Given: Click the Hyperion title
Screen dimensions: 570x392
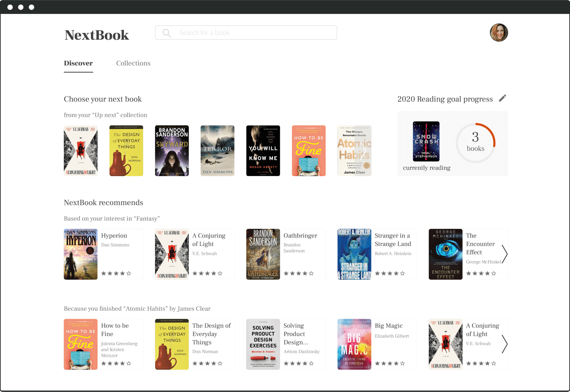Looking at the screenshot, I should coord(114,235).
